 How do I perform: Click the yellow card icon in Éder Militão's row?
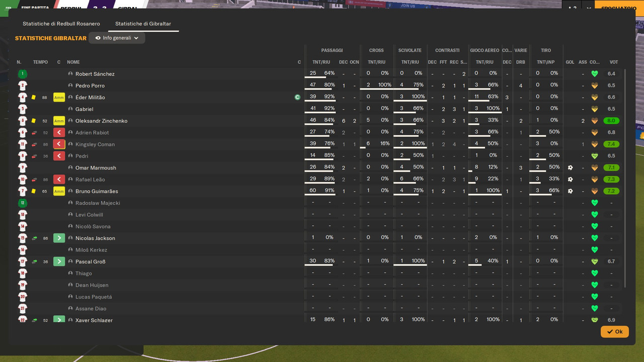pyautogui.click(x=34, y=98)
